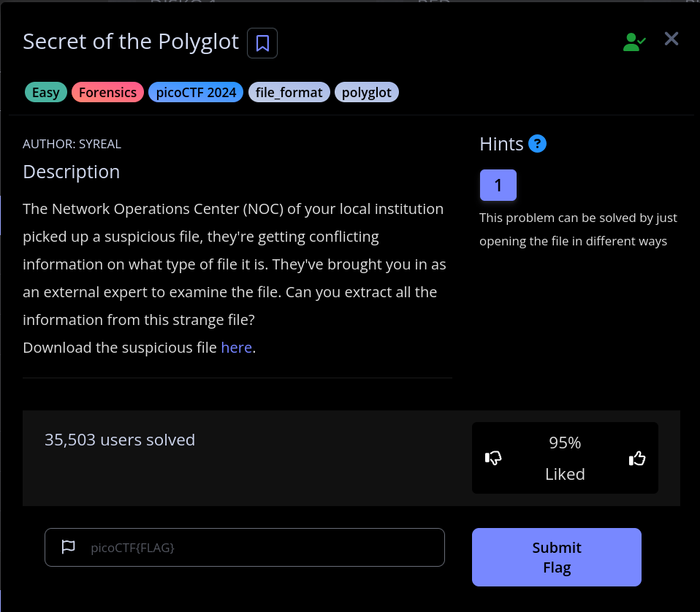Select the green Easy difficulty tag

pos(46,93)
